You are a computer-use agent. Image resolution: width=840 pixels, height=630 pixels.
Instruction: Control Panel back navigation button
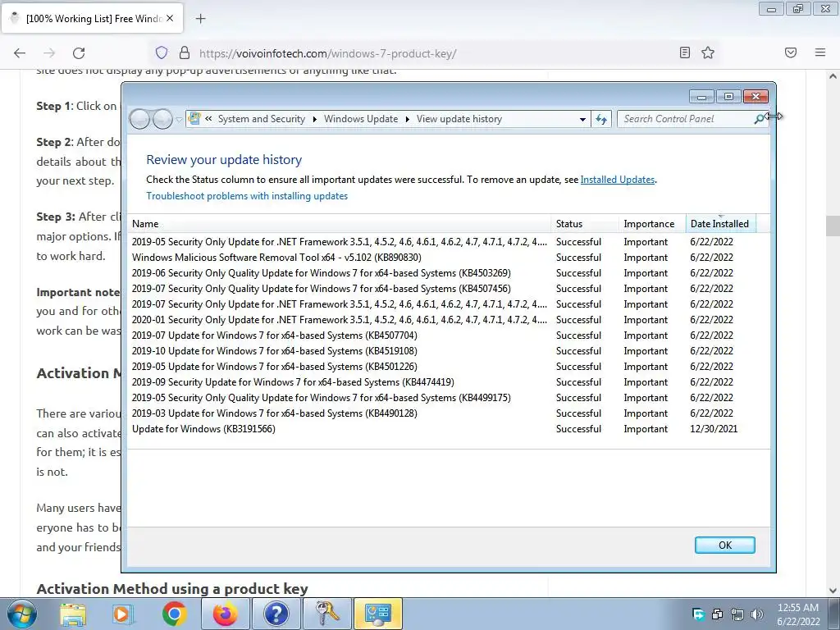(x=139, y=119)
